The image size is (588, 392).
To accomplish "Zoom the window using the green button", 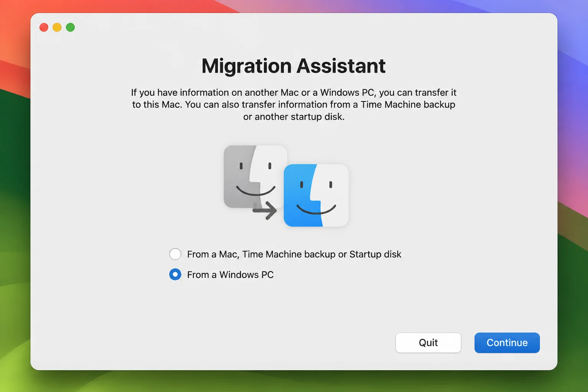I will [x=70, y=27].
